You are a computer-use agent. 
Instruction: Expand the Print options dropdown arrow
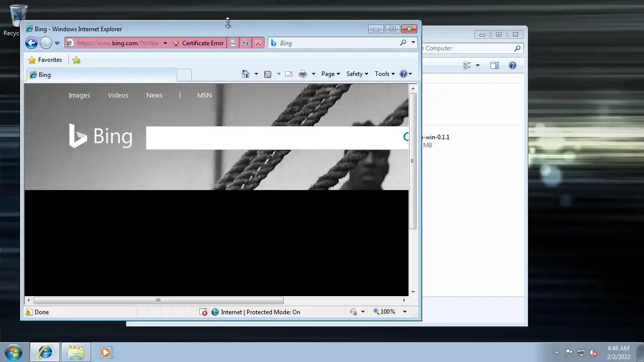313,74
